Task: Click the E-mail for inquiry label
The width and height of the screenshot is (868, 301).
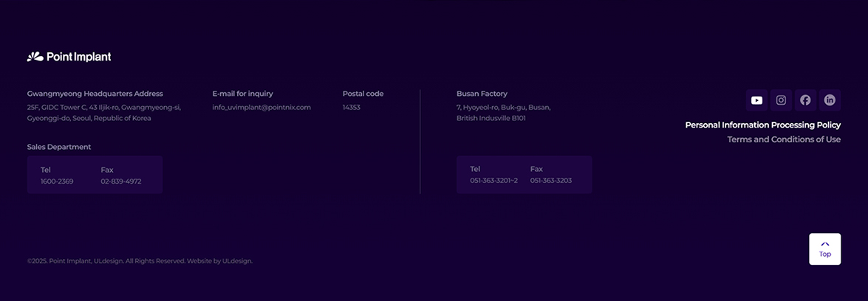Action: click(x=242, y=94)
